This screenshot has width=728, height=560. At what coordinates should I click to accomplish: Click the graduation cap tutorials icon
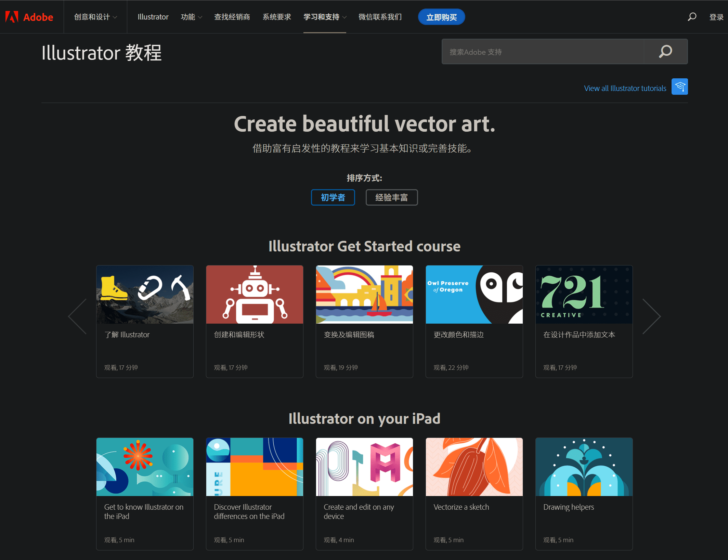679,87
